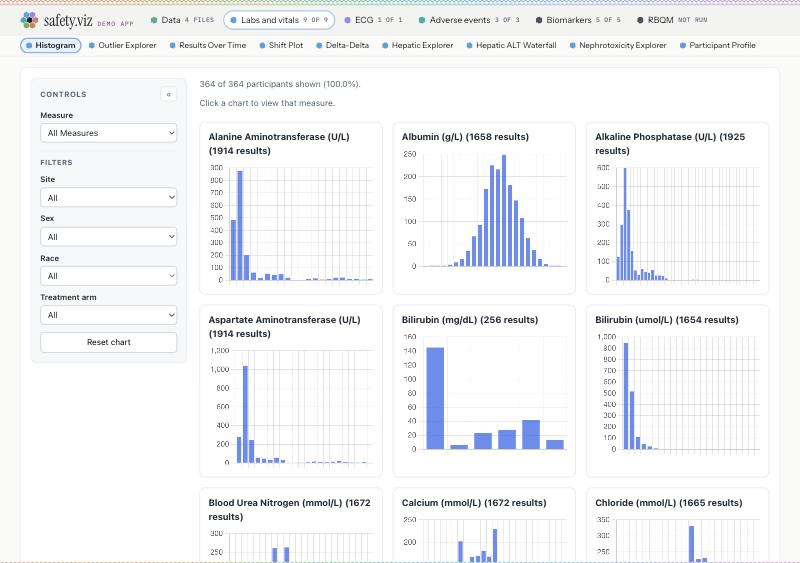Switch to the Delta-Delta tab

pyautogui.click(x=342, y=45)
